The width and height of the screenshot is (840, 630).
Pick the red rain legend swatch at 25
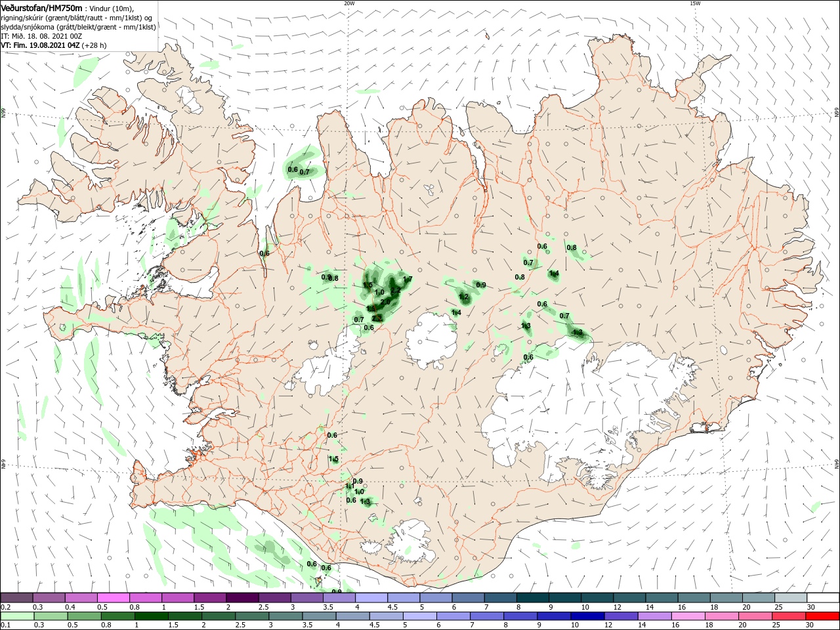tap(790, 617)
